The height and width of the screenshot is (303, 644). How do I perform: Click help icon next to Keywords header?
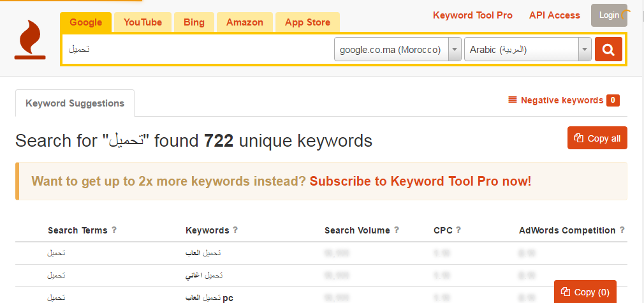tap(235, 230)
